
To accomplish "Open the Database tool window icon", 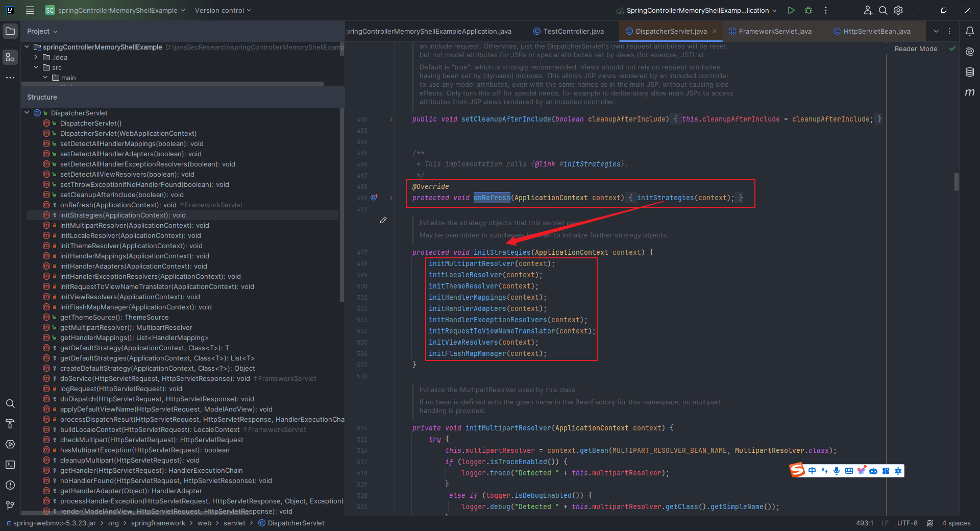I will pyautogui.click(x=970, y=72).
